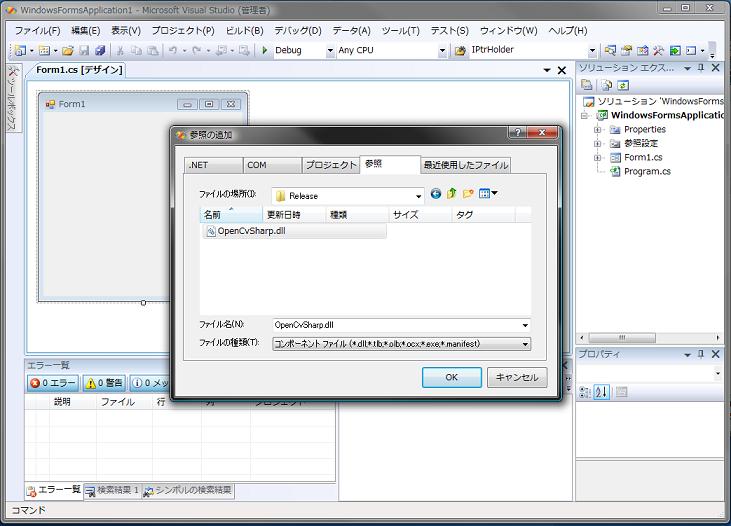Open the Properties panel object dropdown
731x526 pixels.
(718, 374)
